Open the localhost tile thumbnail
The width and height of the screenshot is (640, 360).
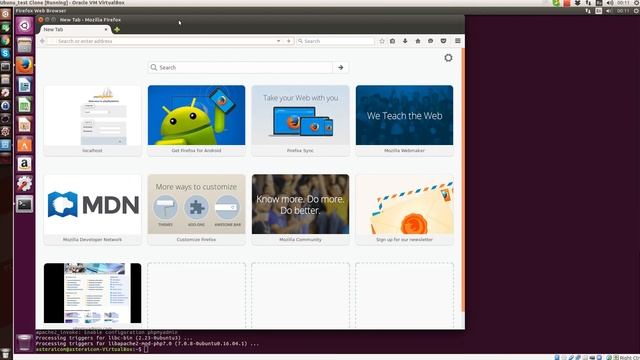[x=93, y=115]
